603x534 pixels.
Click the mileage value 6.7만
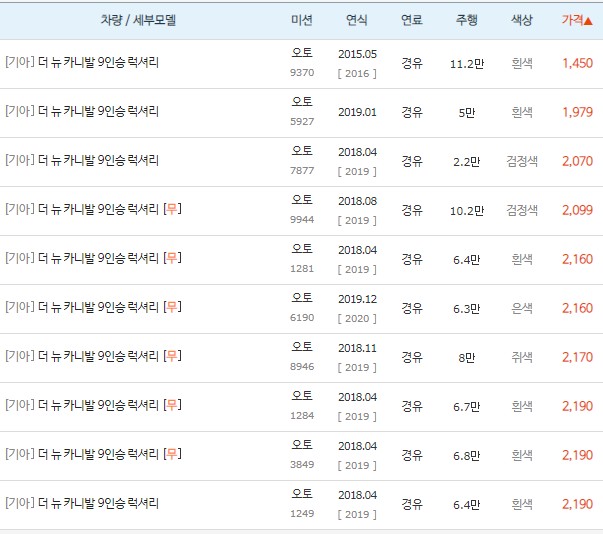(x=467, y=407)
